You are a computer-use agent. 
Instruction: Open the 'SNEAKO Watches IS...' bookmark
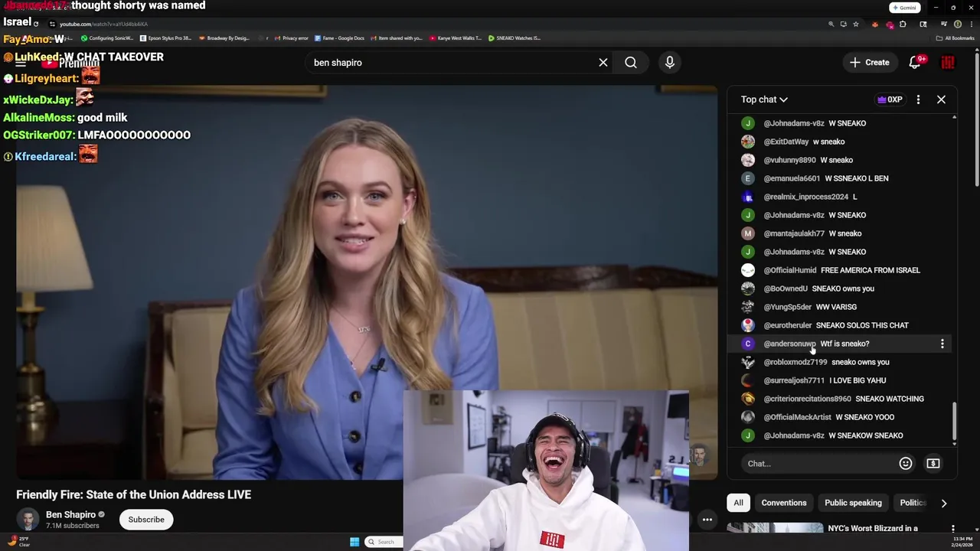point(514,38)
